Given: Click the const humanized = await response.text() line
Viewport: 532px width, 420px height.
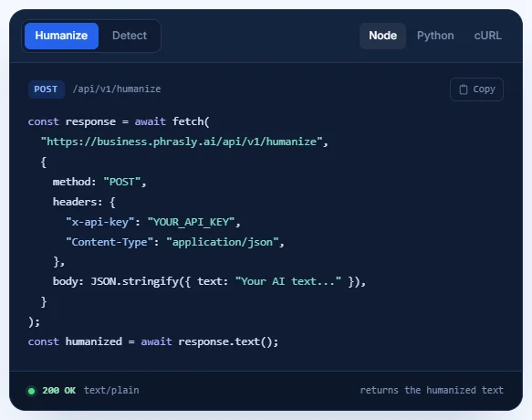Looking at the screenshot, I should pyautogui.click(x=153, y=341).
